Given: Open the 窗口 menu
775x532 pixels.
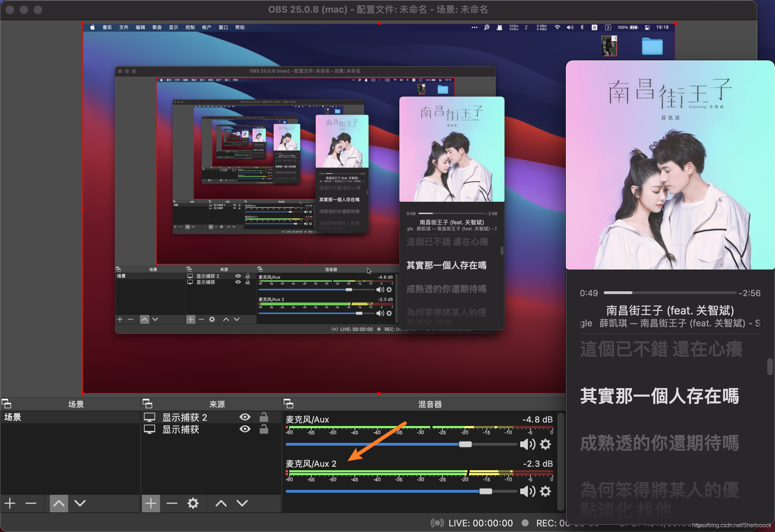Looking at the screenshot, I should (x=223, y=27).
